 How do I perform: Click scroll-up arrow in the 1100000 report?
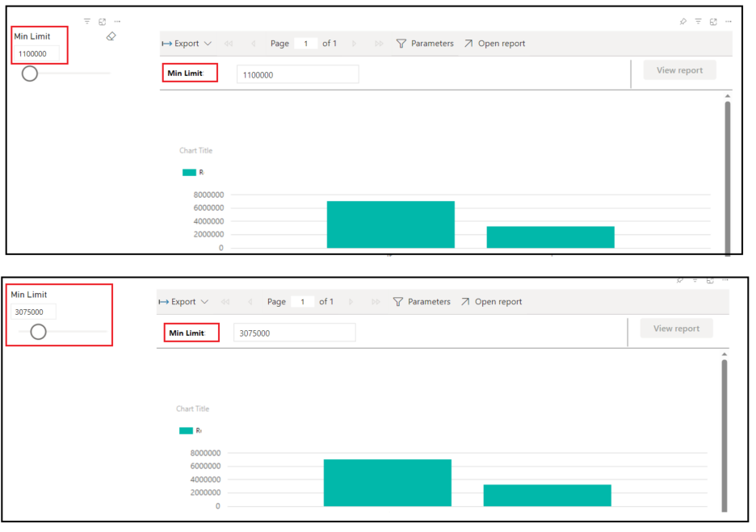pos(728,96)
